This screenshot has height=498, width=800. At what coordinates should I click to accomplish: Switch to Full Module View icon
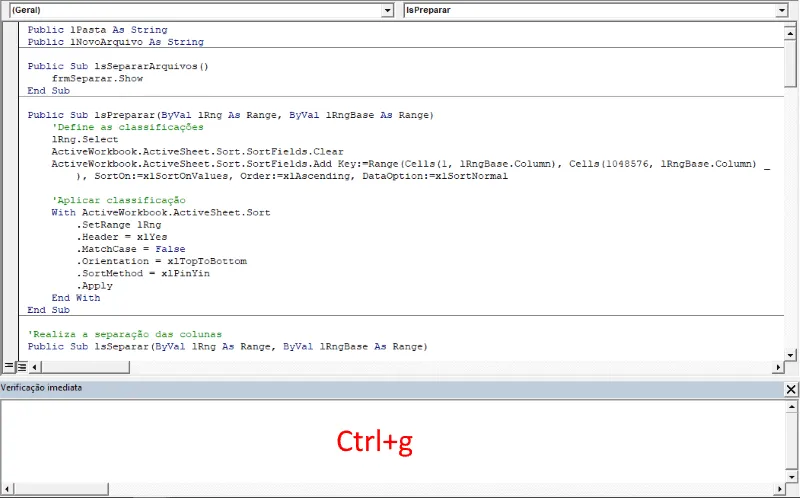[x=22, y=366]
